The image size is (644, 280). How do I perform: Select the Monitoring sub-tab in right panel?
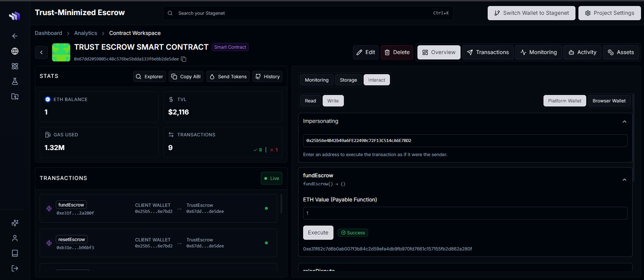coord(317,80)
